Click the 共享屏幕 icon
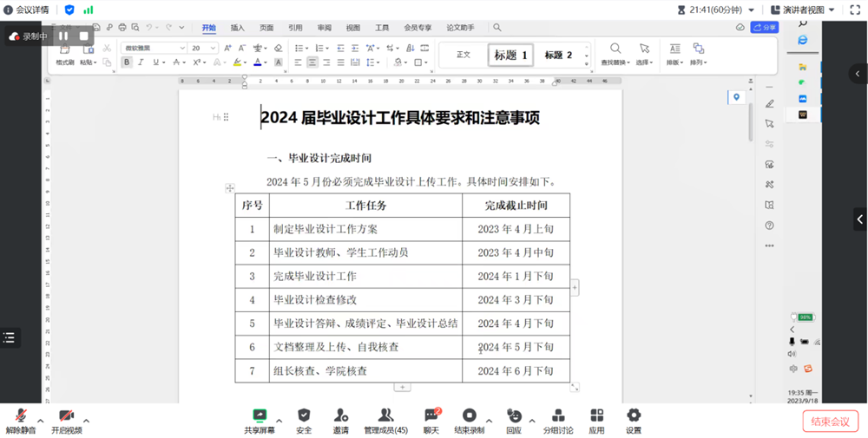Screen dimensions: 868x438 click(x=259, y=415)
